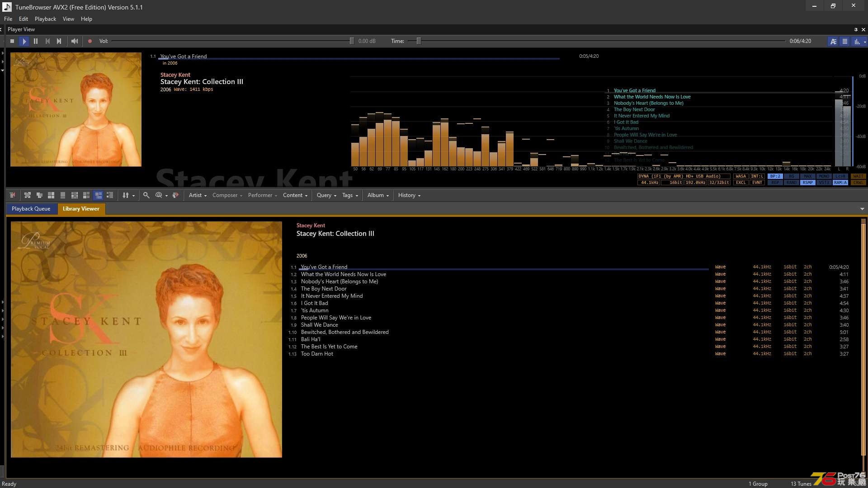This screenshot has height=488, width=868.
Task: Select track 'Too Darn Hot' in library list
Action: tap(317, 354)
